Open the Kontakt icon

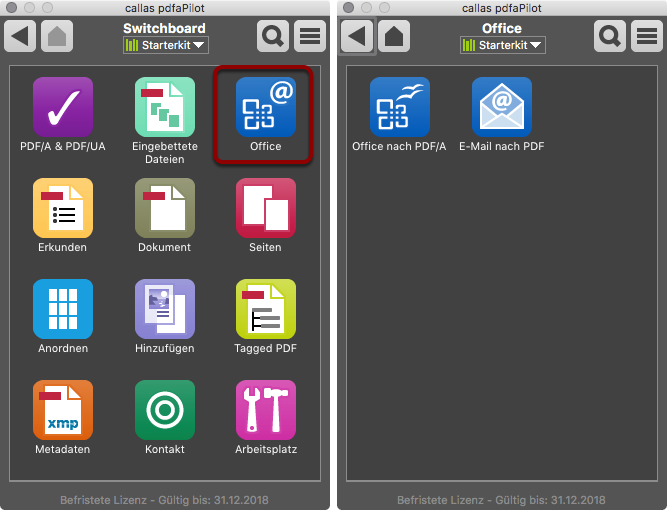tap(165, 410)
